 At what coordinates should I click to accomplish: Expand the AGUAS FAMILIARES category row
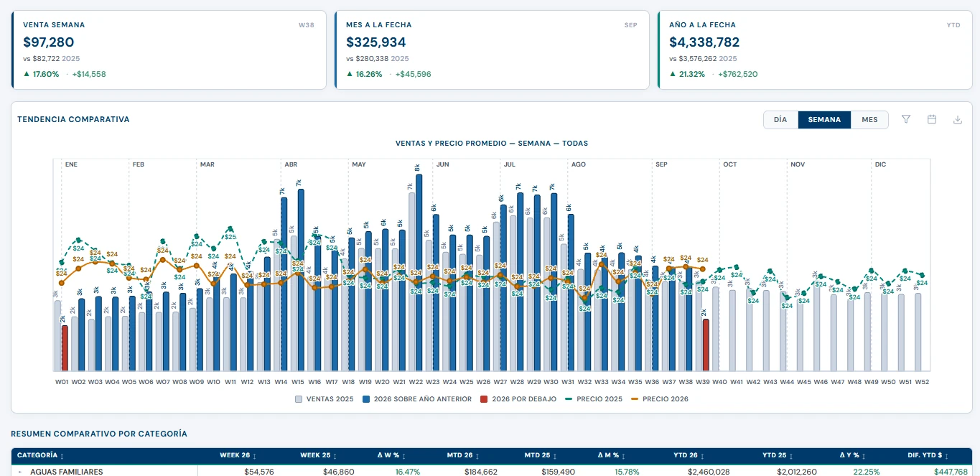21,472
